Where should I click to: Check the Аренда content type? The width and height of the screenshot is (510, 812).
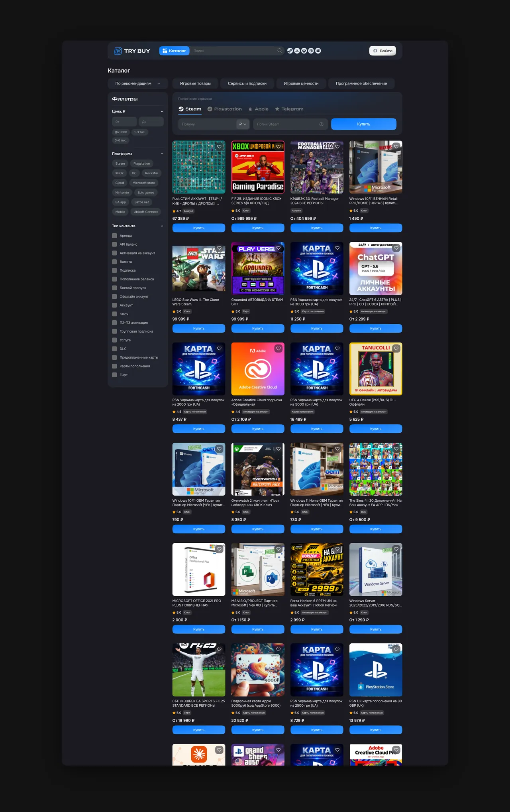tap(114, 236)
